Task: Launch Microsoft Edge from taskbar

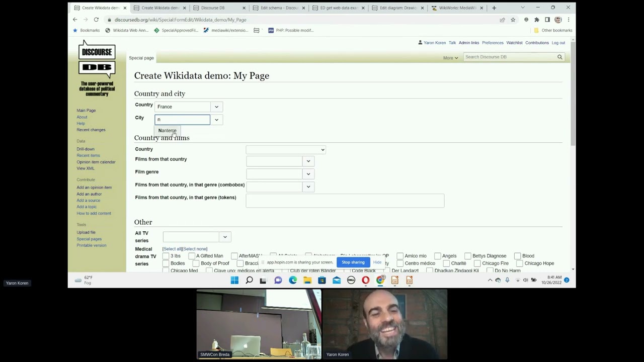Action: (293, 280)
